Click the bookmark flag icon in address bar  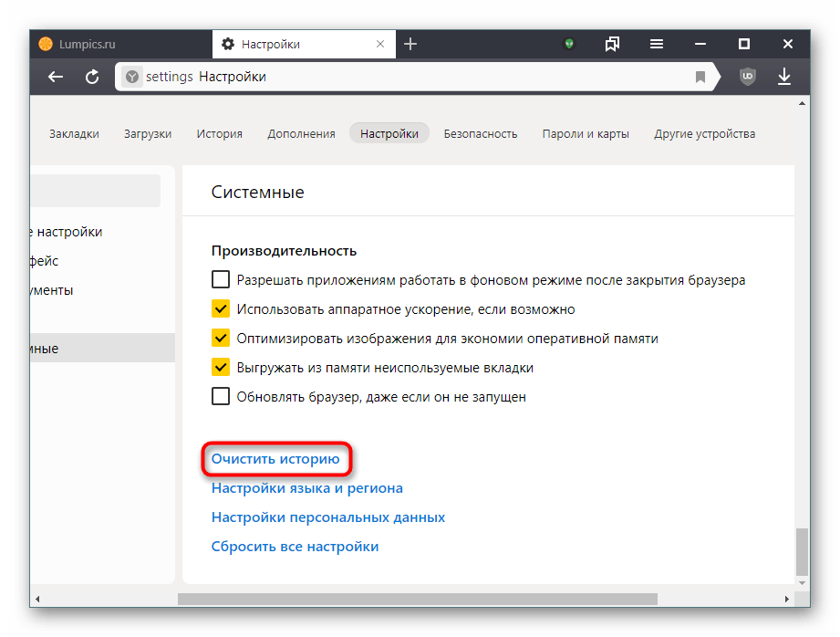pyautogui.click(x=700, y=78)
